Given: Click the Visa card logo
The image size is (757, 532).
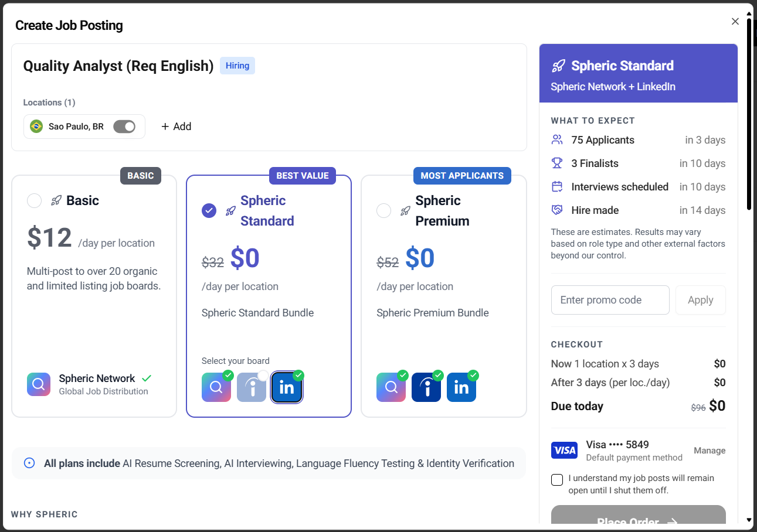Looking at the screenshot, I should [564, 450].
